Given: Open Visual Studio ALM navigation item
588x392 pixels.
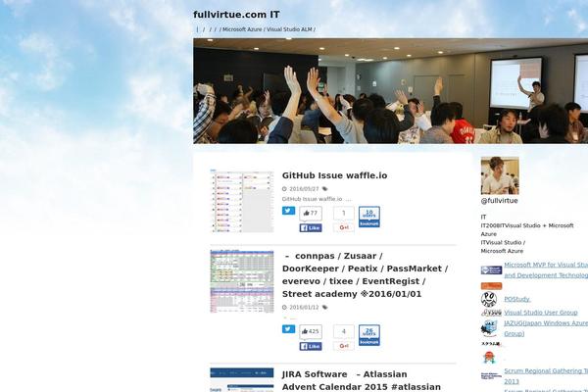Looking at the screenshot, I should (x=289, y=29).
